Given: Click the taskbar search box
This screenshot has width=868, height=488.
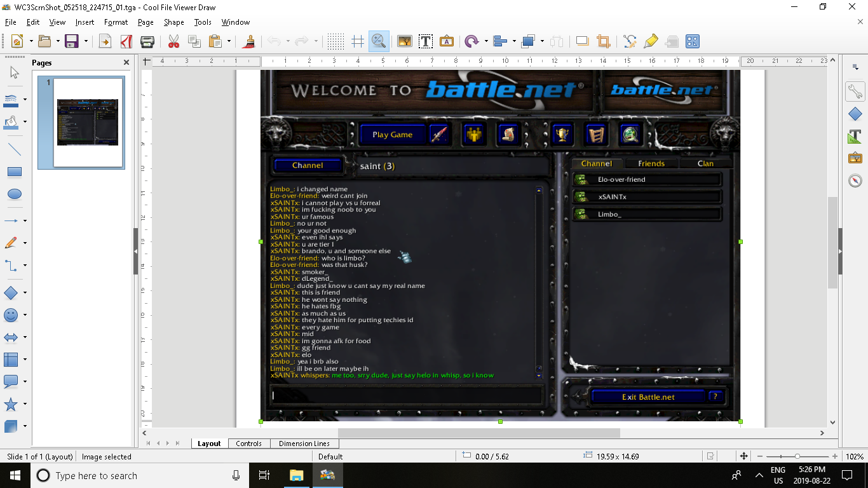Looking at the screenshot, I should 140,475.
